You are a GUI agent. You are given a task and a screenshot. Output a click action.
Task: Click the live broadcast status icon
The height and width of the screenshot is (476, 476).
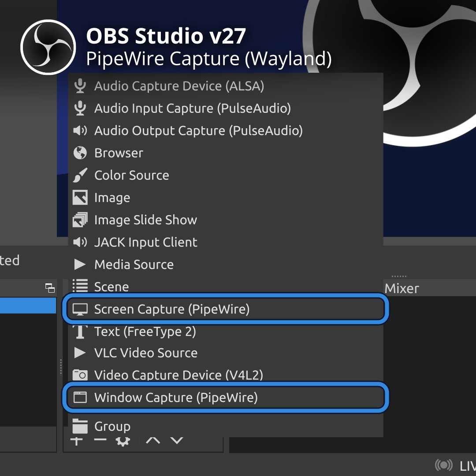coord(444,465)
